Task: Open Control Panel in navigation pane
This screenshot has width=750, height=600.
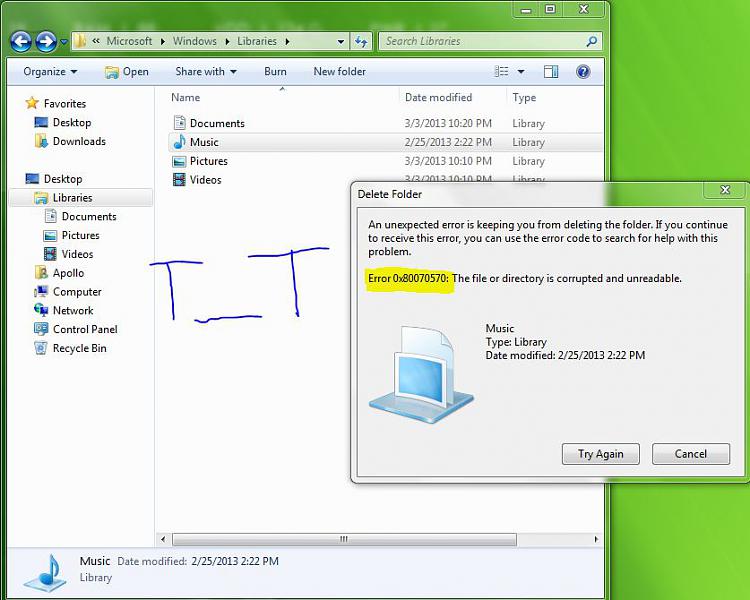Action: click(x=85, y=329)
